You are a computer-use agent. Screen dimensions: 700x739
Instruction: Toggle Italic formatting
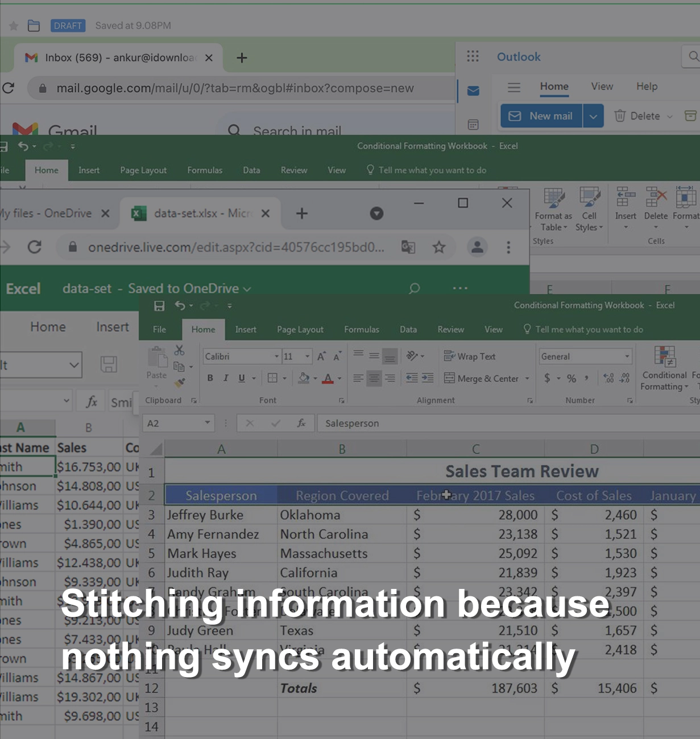pos(226,378)
